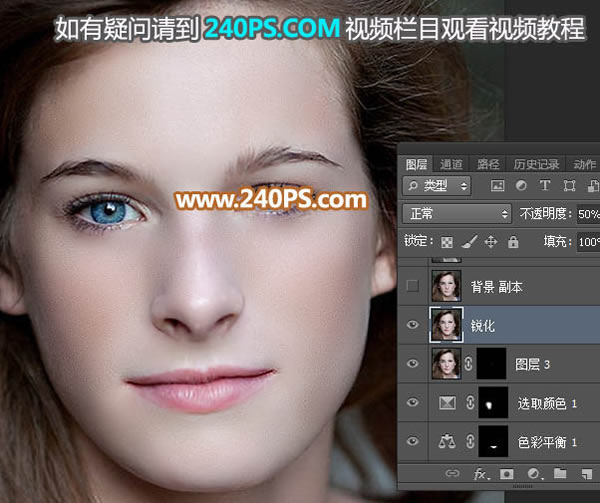The height and width of the screenshot is (503, 600).
Task: Select 图层 3 black mask thumbnail
Action: tap(492, 363)
